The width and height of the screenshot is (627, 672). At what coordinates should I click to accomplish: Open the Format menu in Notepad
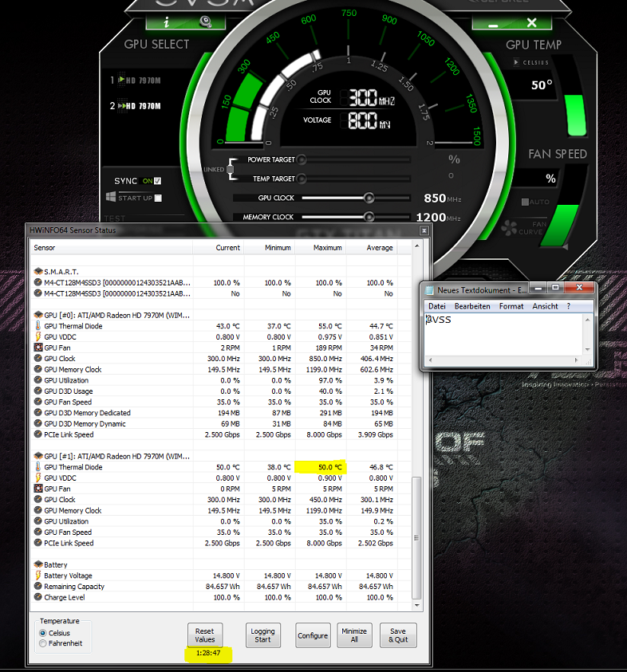click(x=511, y=306)
